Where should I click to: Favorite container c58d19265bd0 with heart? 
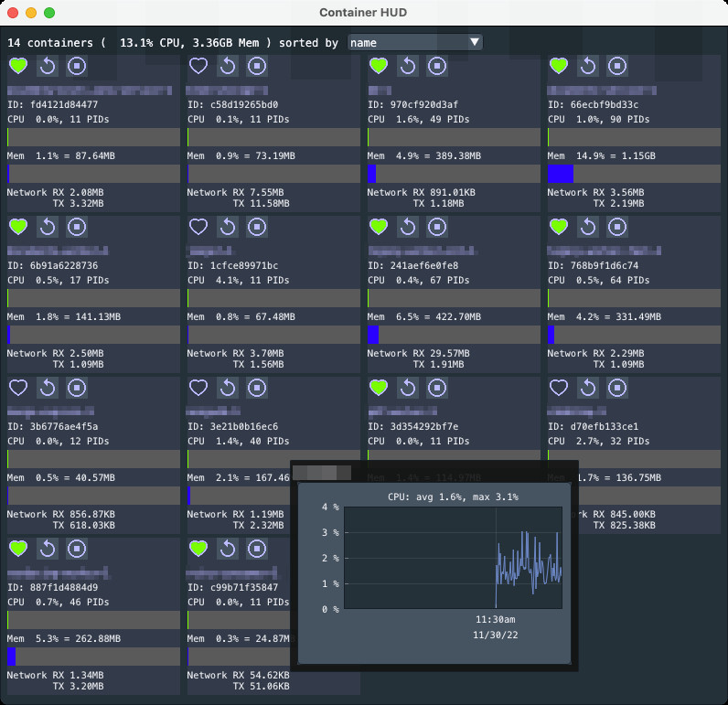pyautogui.click(x=198, y=66)
